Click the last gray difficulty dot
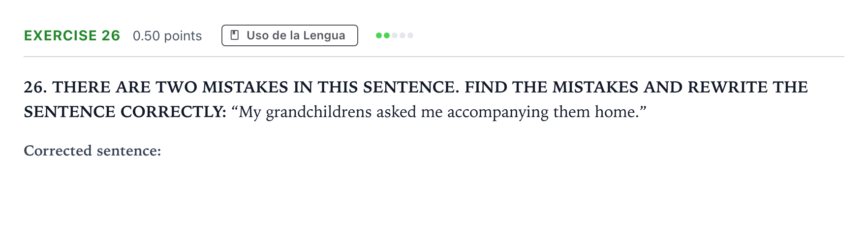The height and width of the screenshot is (251, 868). coord(410,35)
